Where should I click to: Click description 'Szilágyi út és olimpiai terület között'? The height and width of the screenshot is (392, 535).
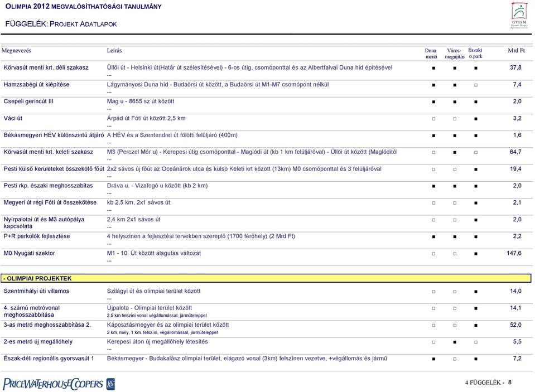coord(153,291)
